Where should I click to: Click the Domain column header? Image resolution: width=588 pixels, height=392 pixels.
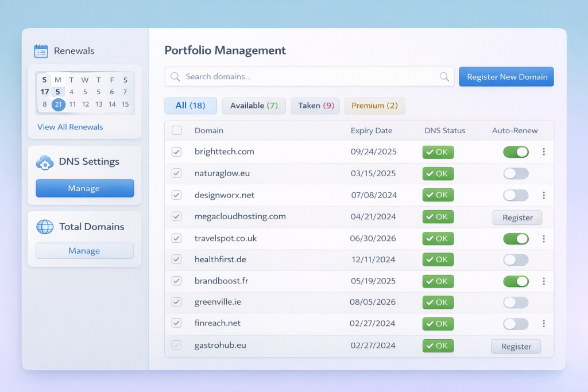(x=209, y=130)
